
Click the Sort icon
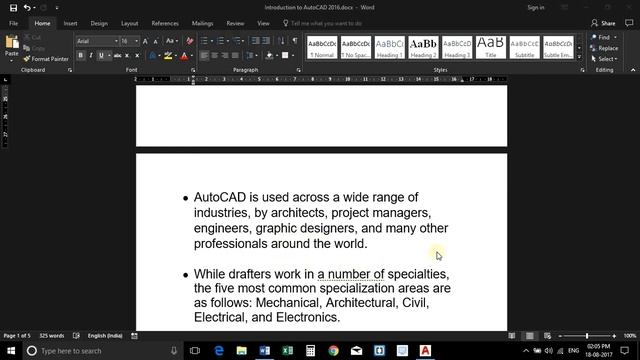click(x=281, y=41)
